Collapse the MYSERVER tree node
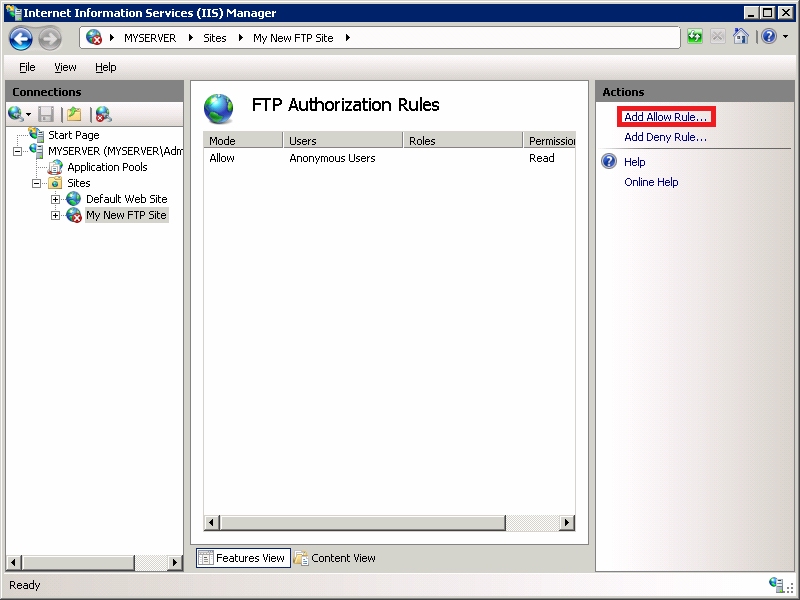The image size is (800, 600). (17, 151)
